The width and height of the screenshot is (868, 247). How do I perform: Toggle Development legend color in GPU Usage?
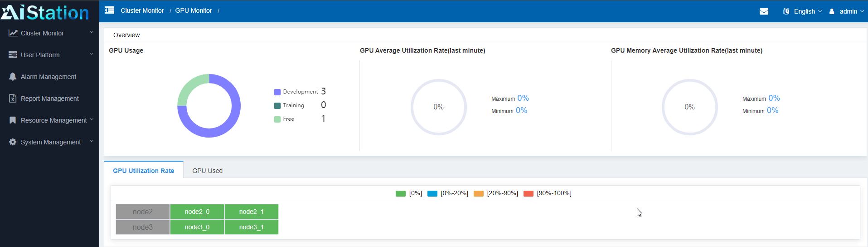(277, 92)
